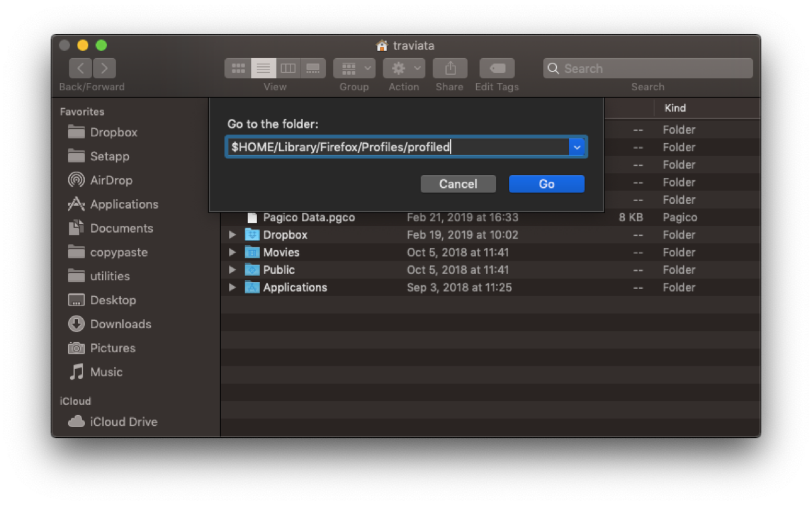Image resolution: width=812 pixels, height=508 pixels.
Task: Expand the Applications folder row
Action: (x=232, y=287)
